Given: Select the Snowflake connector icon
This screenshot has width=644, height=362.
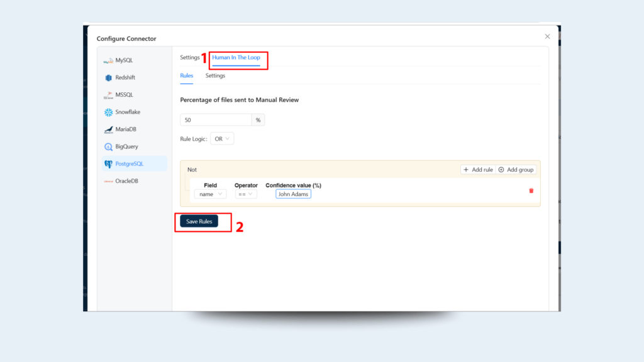Looking at the screenshot, I should tap(108, 112).
